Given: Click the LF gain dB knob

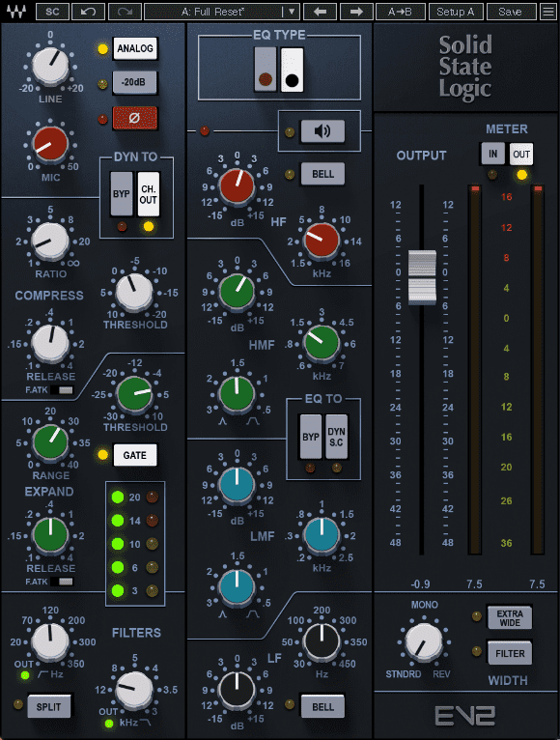Looking at the screenshot, I should [x=237, y=690].
